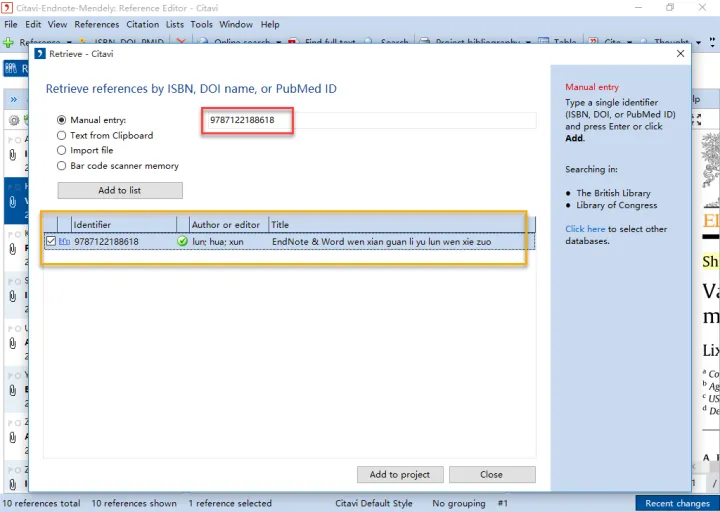
Task: Open the View menu
Action: click(x=57, y=24)
